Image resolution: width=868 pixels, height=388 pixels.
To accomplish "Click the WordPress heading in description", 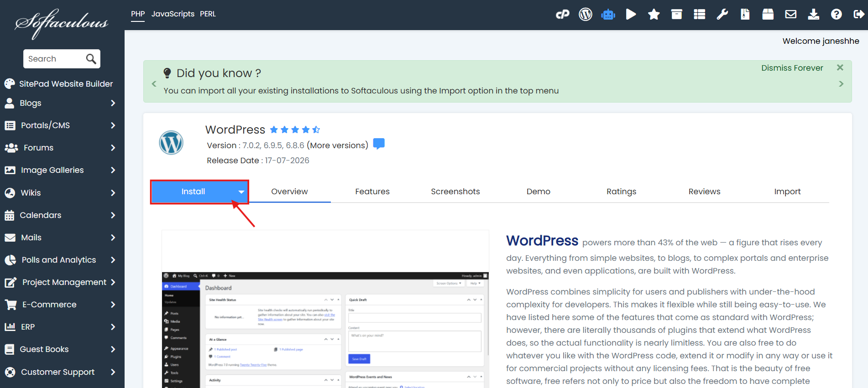I will (x=542, y=240).
